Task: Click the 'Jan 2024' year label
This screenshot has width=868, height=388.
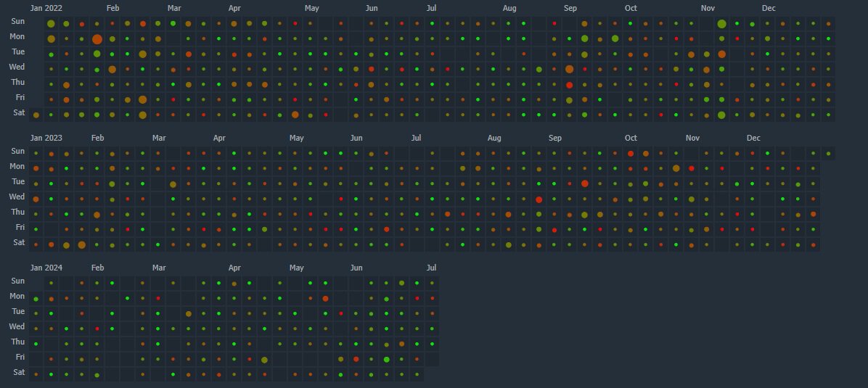Action: [46, 268]
